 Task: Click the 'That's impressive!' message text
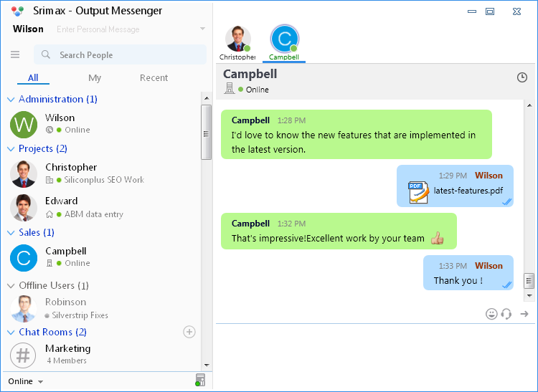point(328,238)
